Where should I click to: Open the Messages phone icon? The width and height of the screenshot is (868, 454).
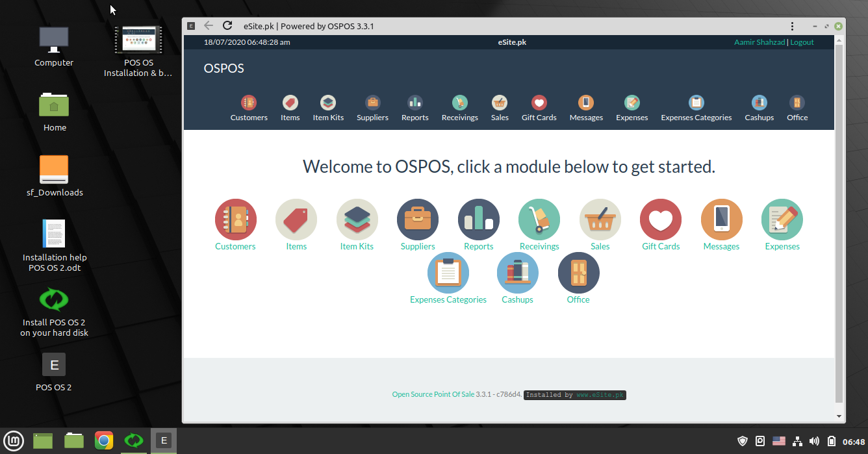[721, 219]
